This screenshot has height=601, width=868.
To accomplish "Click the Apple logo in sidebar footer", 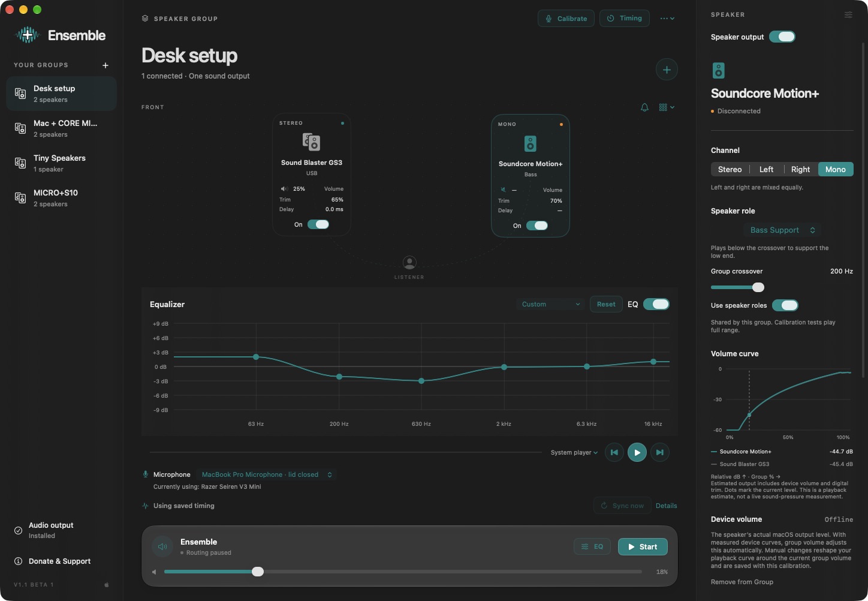I will coord(107,585).
